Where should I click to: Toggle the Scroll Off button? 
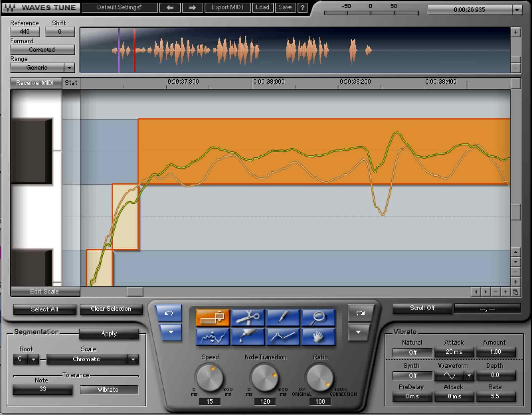(422, 308)
